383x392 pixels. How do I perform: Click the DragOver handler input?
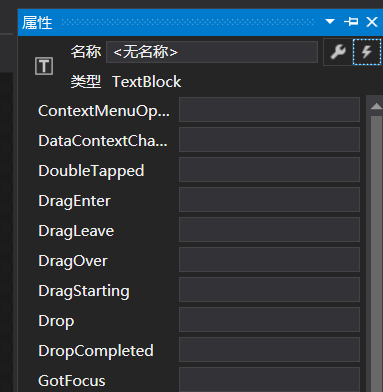(x=269, y=260)
